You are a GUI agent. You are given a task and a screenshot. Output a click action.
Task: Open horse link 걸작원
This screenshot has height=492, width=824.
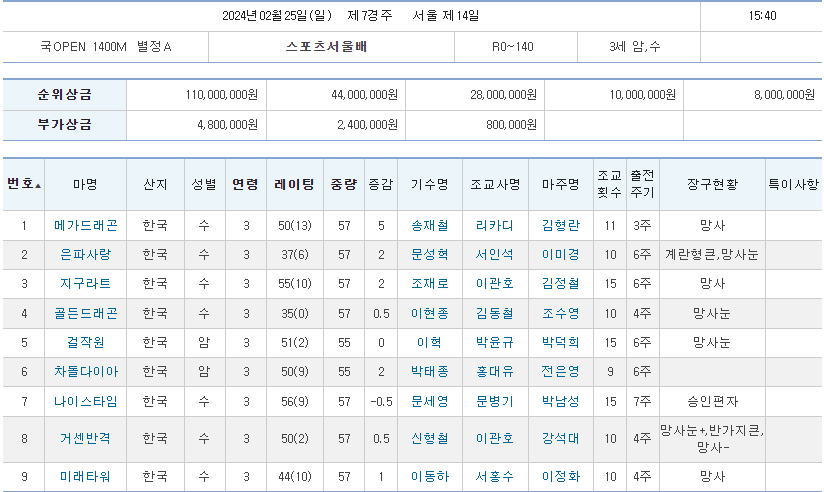click(86, 342)
